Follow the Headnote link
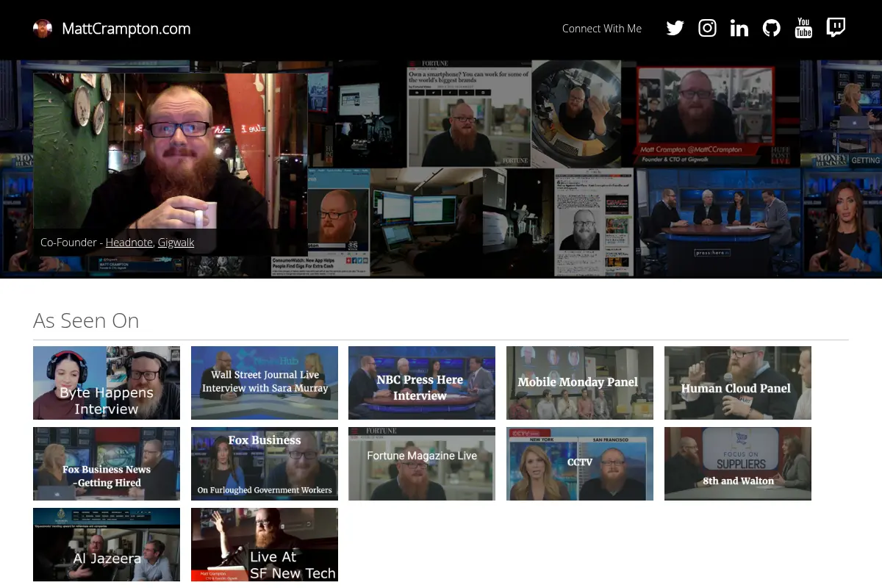Viewport: 882px width, 588px height. coord(129,242)
